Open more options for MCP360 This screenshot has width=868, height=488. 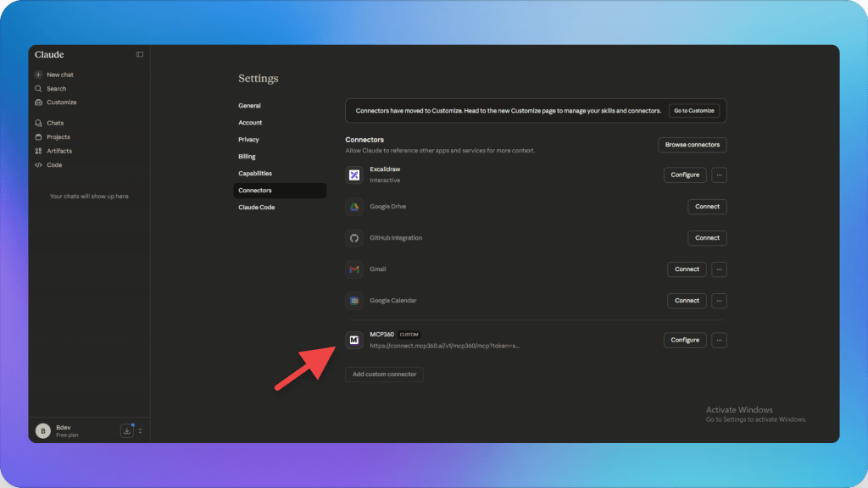click(x=719, y=340)
